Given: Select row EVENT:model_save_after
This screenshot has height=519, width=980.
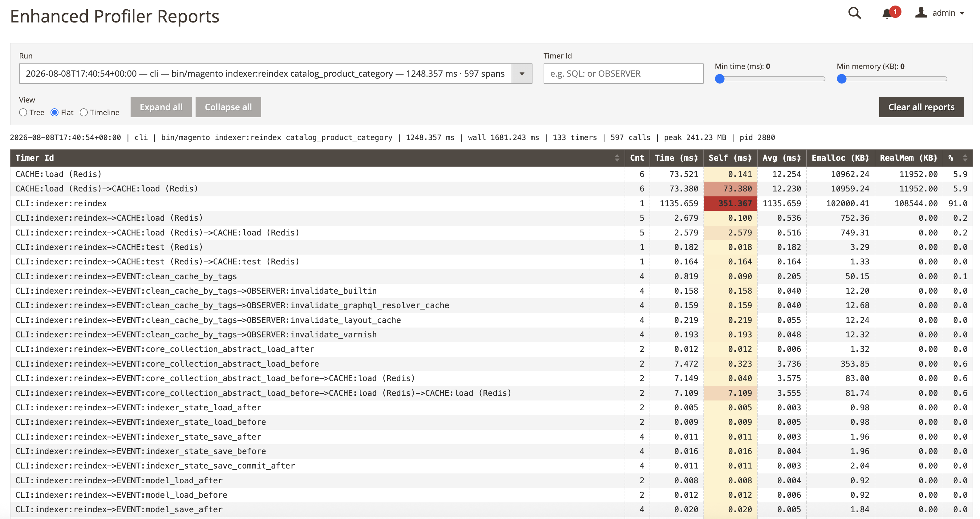Looking at the screenshot, I should coord(491,509).
